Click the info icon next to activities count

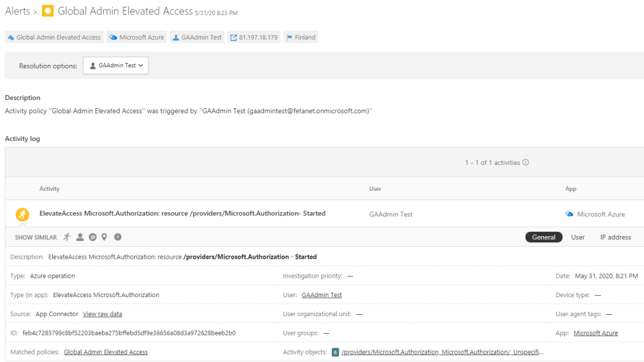pyautogui.click(x=526, y=162)
